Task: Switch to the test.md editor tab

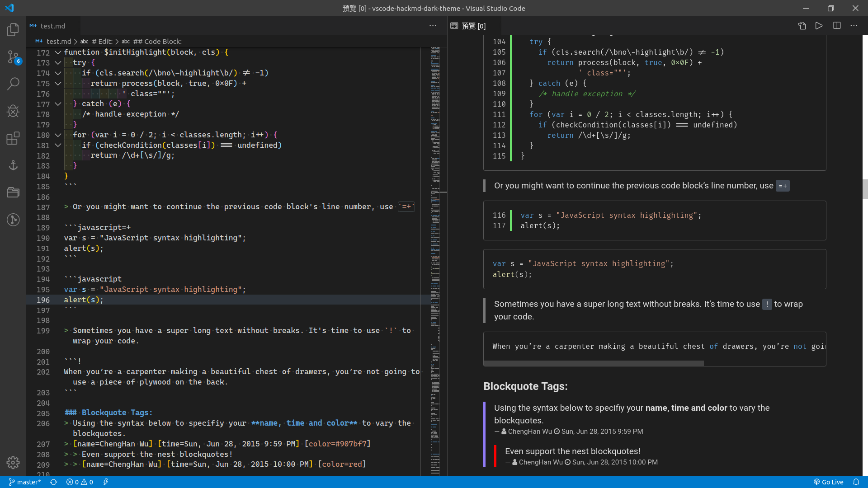Action: click(52, 26)
